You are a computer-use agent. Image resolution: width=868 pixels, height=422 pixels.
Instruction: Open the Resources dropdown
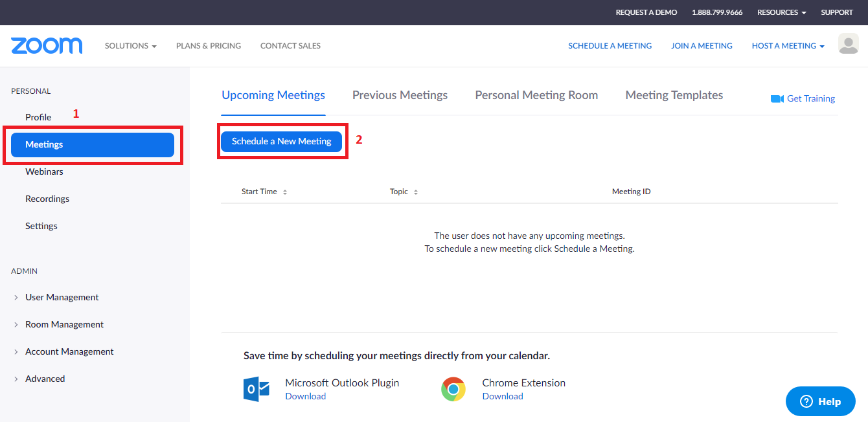click(x=782, y=12)
